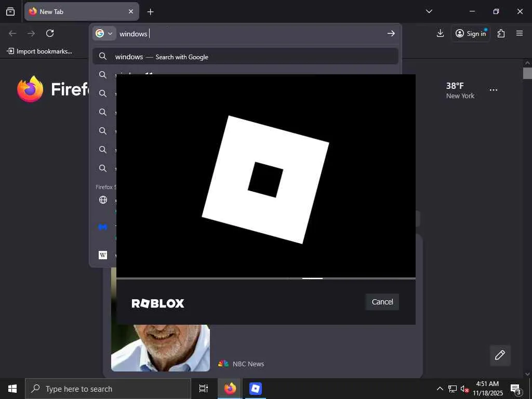
Task: Click 'Type here to search' taskbar box
Action: point(108,389)
